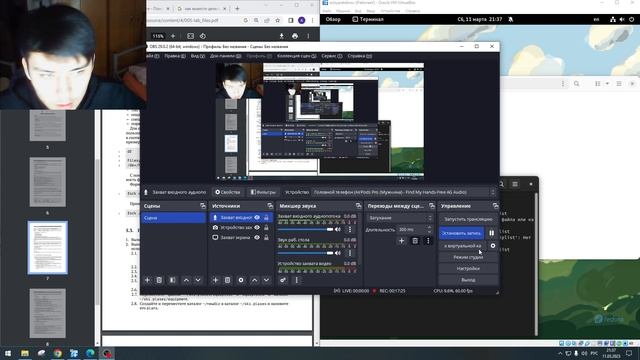Remove selected scene with the trash icon
Screen dimensions: 640x360
pyautogui.click(x=159, y=280)
